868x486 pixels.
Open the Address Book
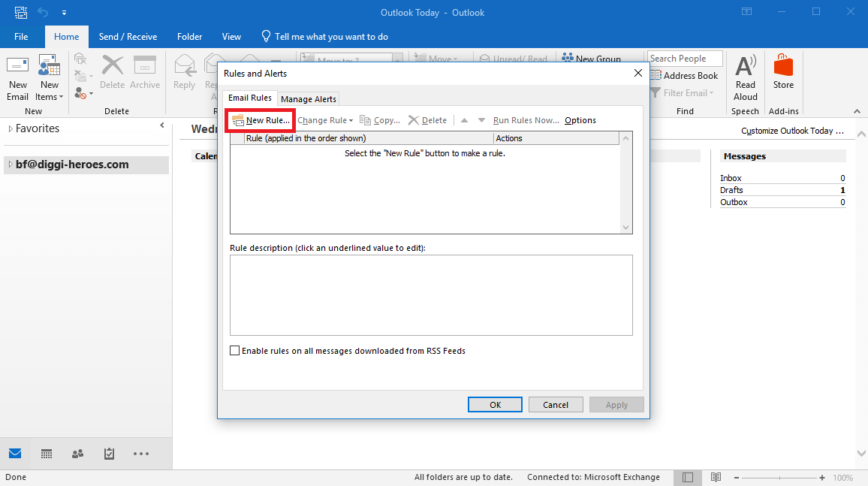point(684,75)
